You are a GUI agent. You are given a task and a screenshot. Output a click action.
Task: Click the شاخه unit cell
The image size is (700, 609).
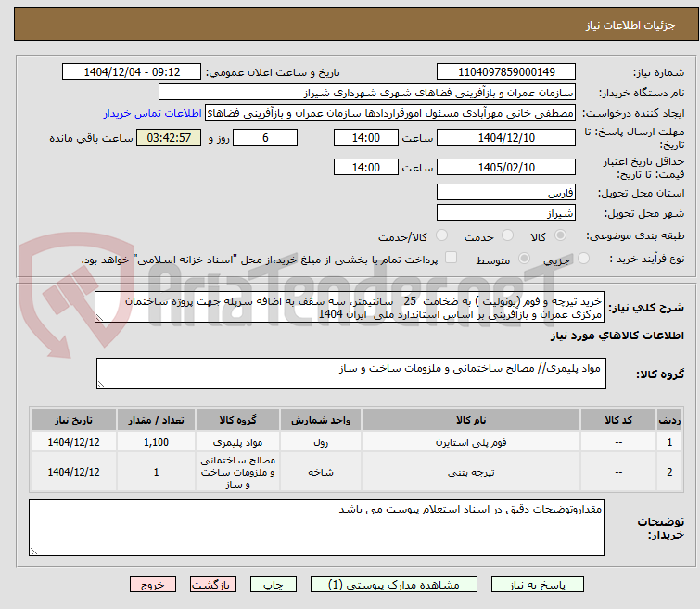(x=321, y=473)
